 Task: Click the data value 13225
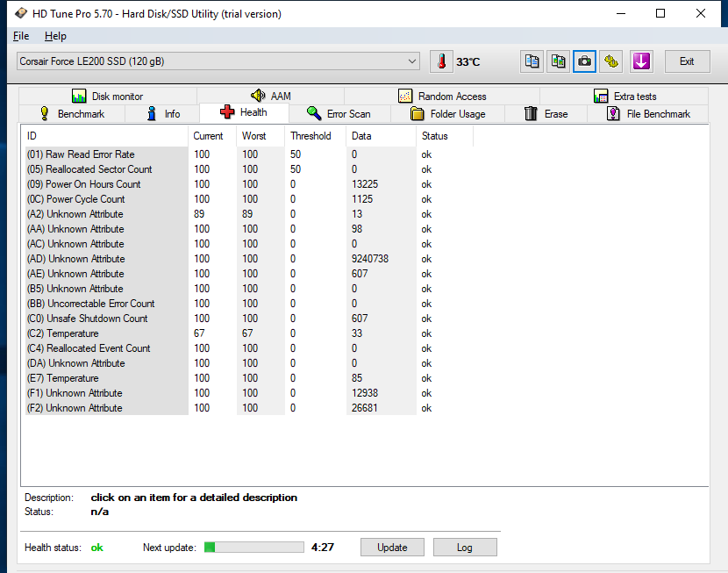point(365,184)
